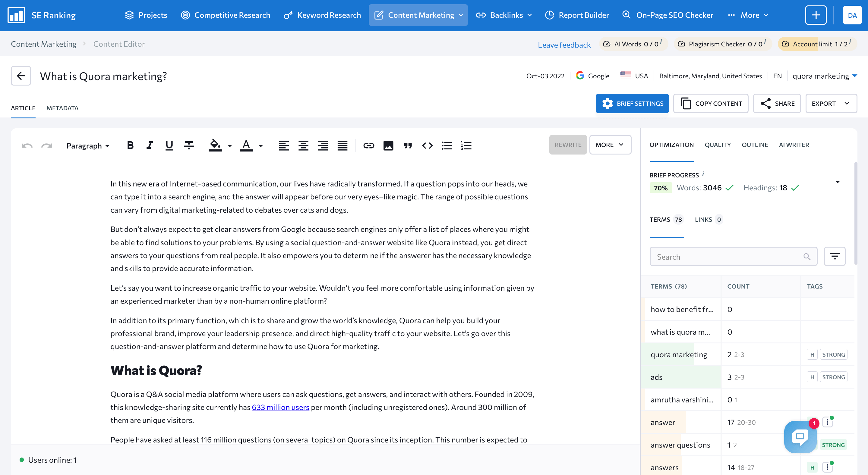Switch to the QUALITY tab
868x475 pixels.
click(717, 145)
